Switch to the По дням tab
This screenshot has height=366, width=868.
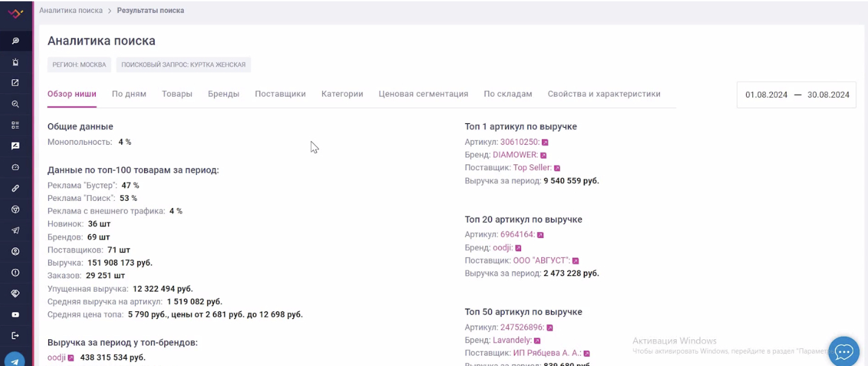tap(129, 94)
